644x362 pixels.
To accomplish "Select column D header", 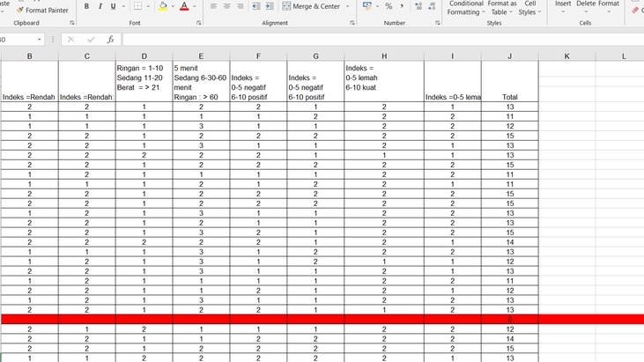I will pos(144,56).
